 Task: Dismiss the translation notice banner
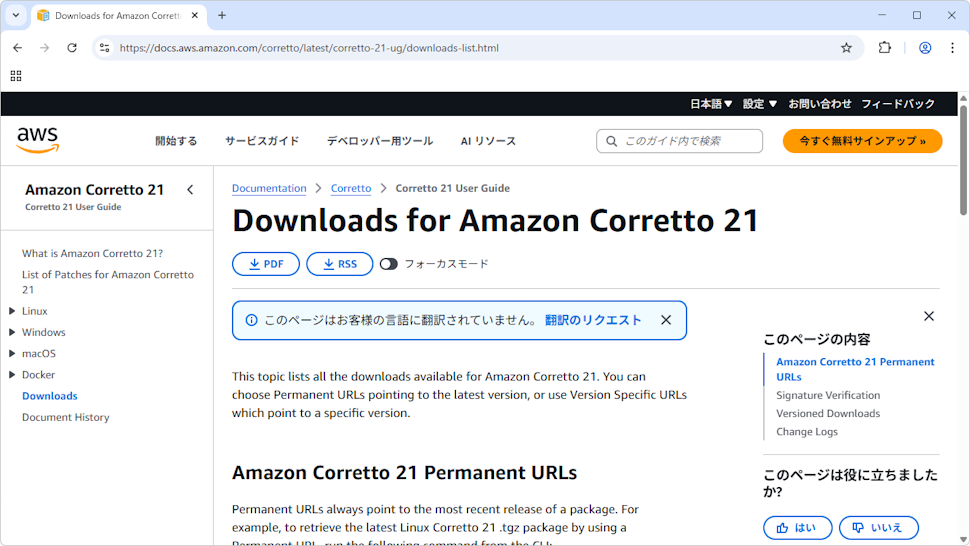(x=666, y=320)
